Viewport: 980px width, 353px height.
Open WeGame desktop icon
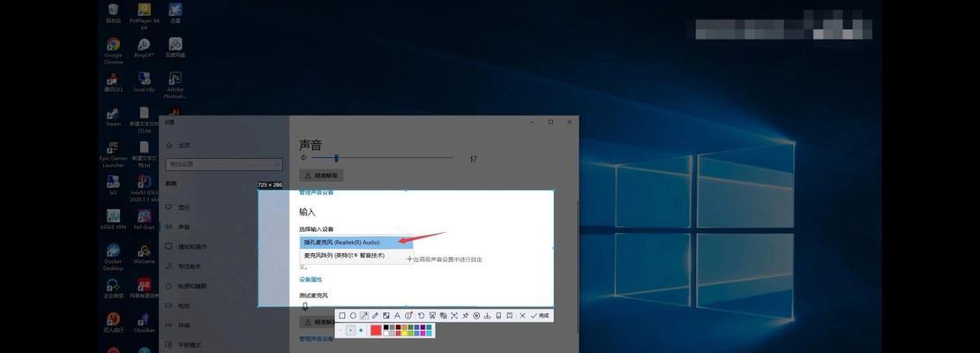click(x=144, y=253)
